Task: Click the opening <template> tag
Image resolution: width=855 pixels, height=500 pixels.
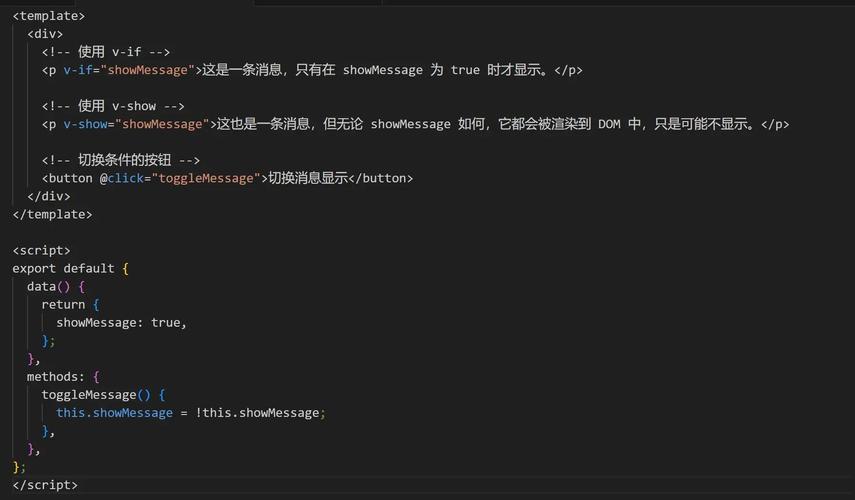Action: pyautogui.click(x=49, y=16)
